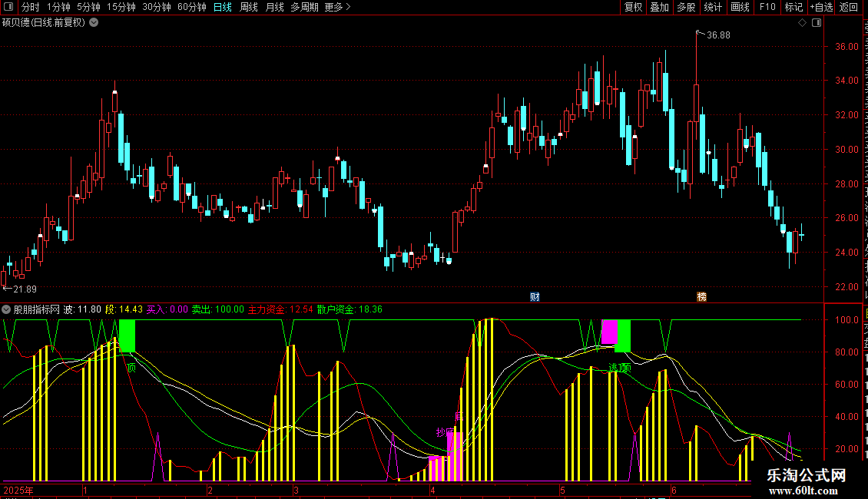Open 多周期 multi-period view

tap(304, 7)
